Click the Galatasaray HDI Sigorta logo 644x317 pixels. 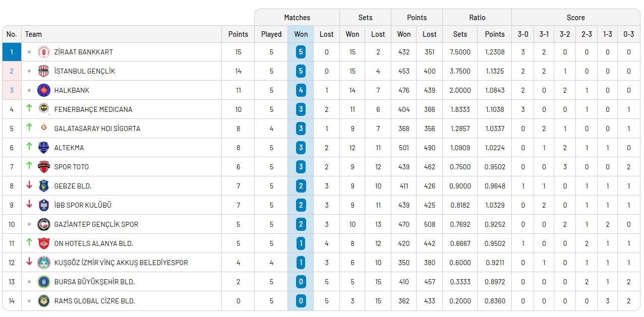44,129
